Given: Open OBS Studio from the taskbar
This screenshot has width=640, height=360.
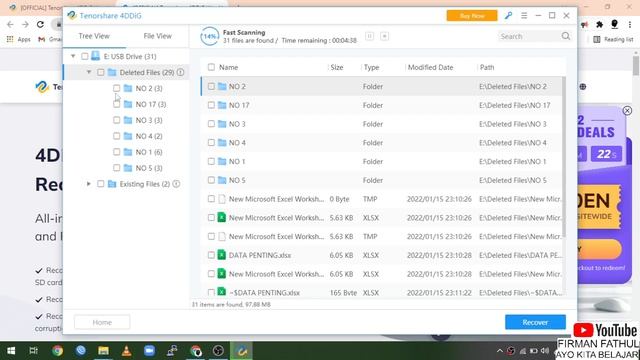Looking at the screenshot, I should pos(218,351).
